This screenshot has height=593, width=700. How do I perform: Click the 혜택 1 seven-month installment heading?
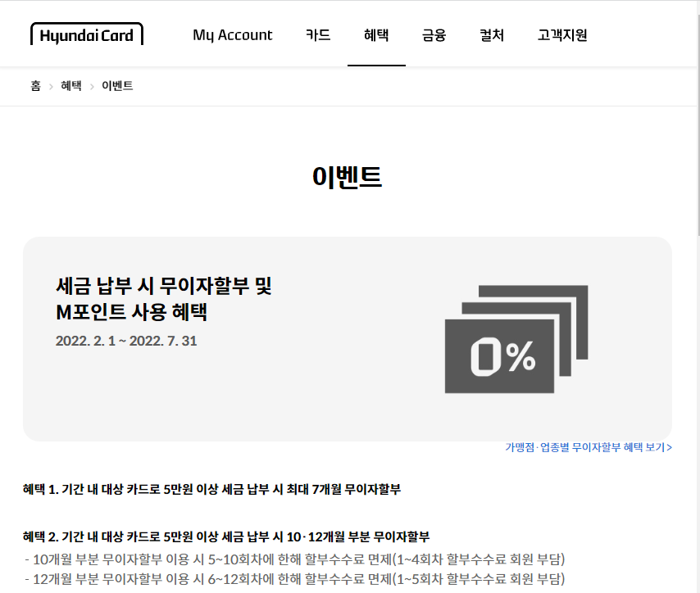click(x=211, y=490)
